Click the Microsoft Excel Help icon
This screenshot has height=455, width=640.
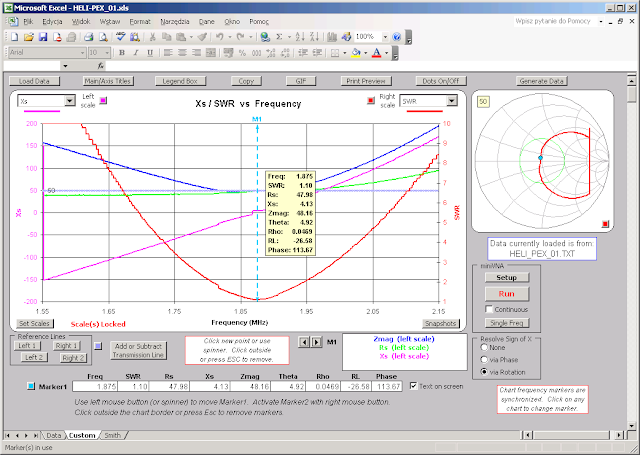[x=396, y=37]
